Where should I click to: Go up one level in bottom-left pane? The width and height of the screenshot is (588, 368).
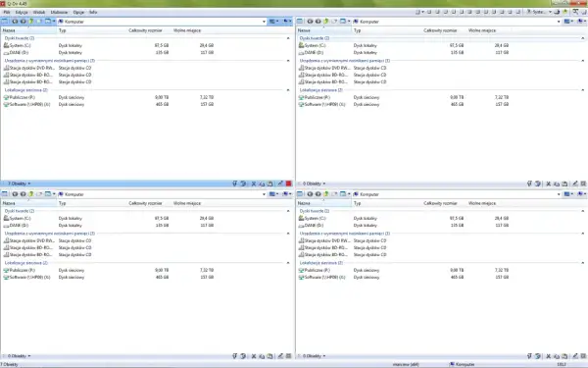31,194
